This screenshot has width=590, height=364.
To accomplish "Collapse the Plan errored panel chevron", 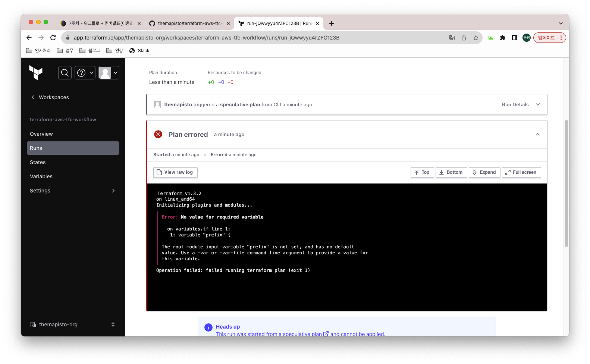I will (x=538, y=134).
